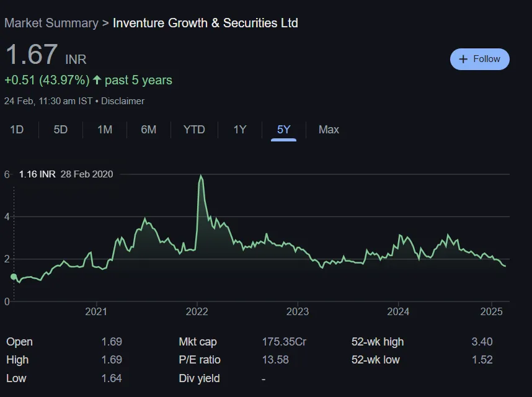Click the Low value 1.64

112,378
